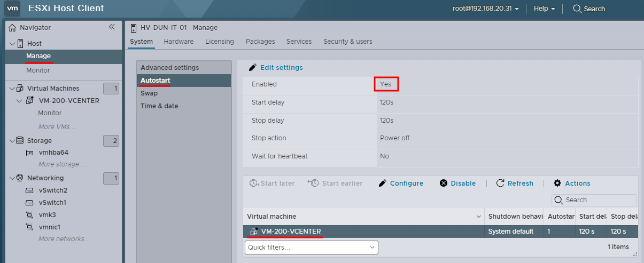This screenshot has height=263, width=644.
Task: Click the Host server icon in Navigator
Action: point(21,43)
